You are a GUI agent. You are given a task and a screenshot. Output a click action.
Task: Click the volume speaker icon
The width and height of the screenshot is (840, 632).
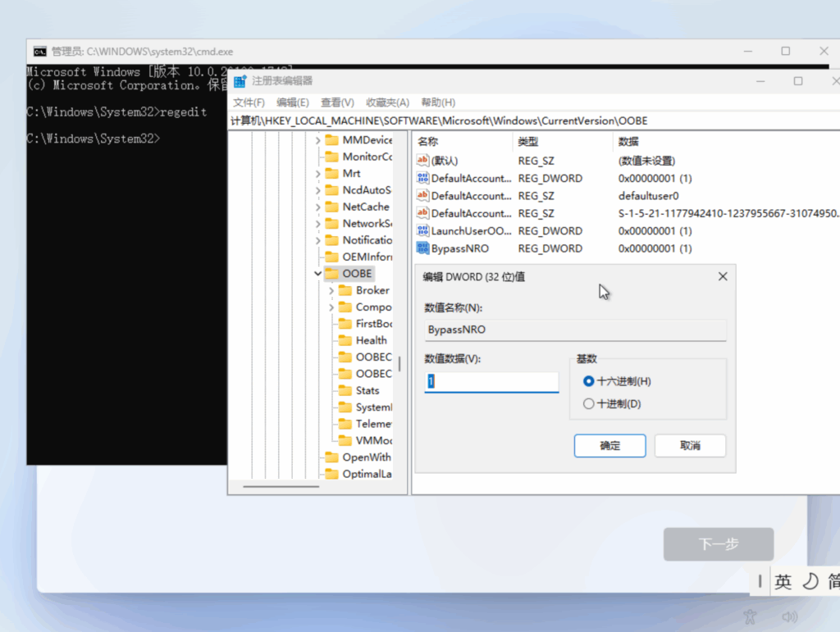point(789,616)
